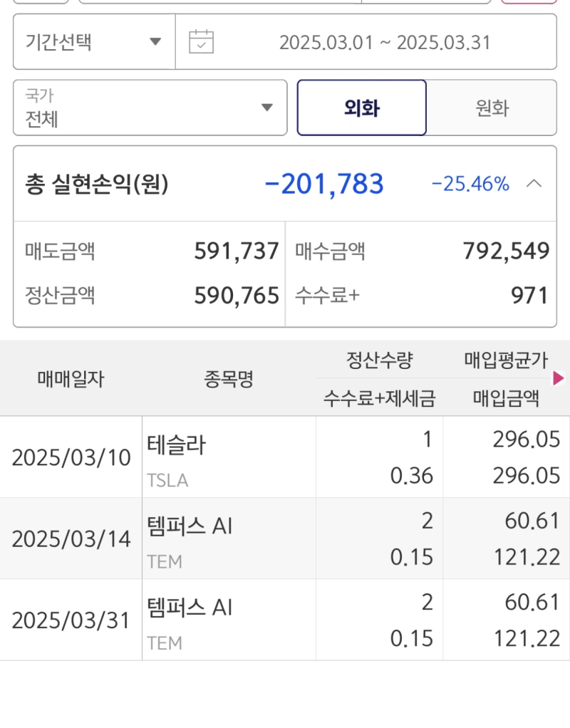Click the 정산금액 value 590,765
This screenshot has height=728, width=570.
pos(237,296)
